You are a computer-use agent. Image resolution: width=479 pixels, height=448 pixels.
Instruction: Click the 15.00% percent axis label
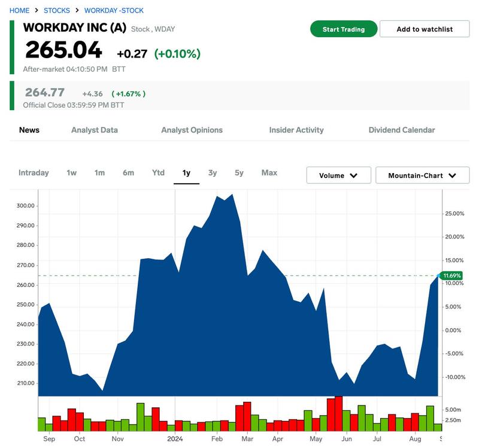(454, 260)
